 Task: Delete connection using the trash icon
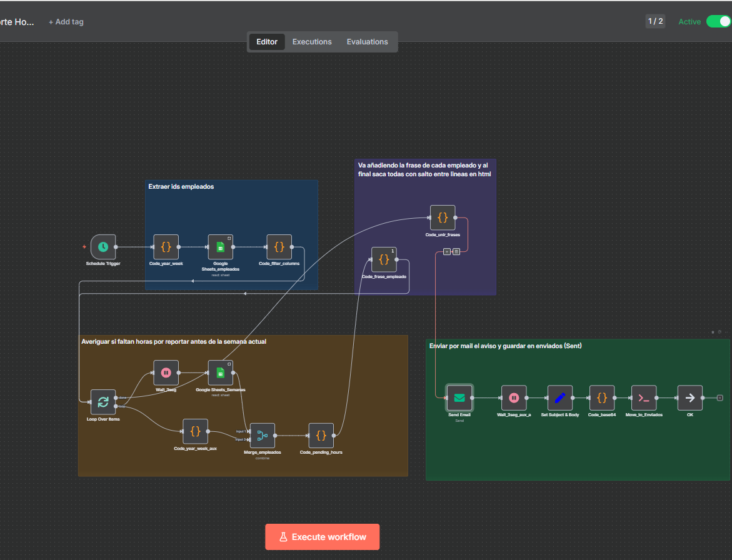tap(456, 251)
